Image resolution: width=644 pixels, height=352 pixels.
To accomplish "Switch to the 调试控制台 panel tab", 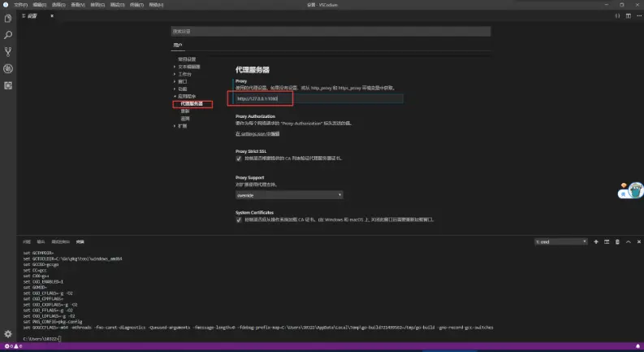I will tap(60, 241).
